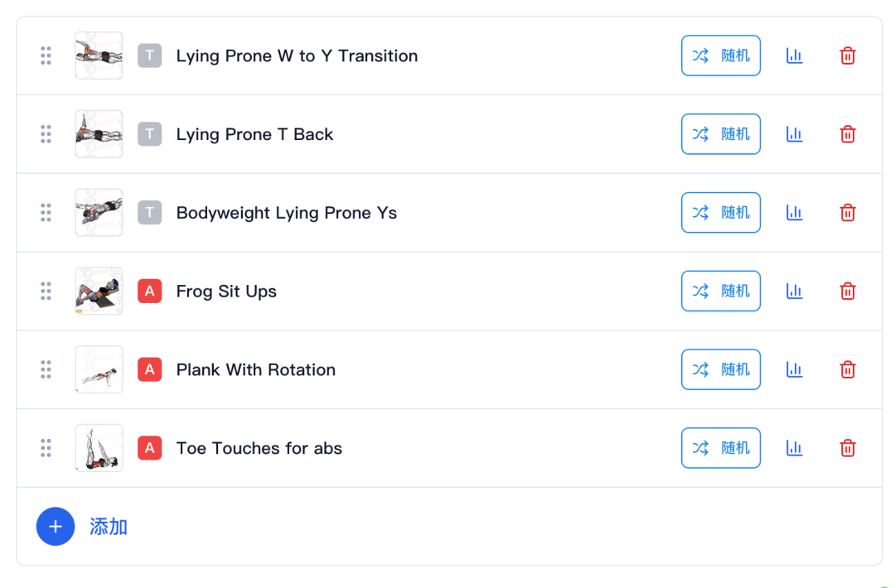
Task: Open the Plank With Rotation thumbnail
Action: [99, 369]
